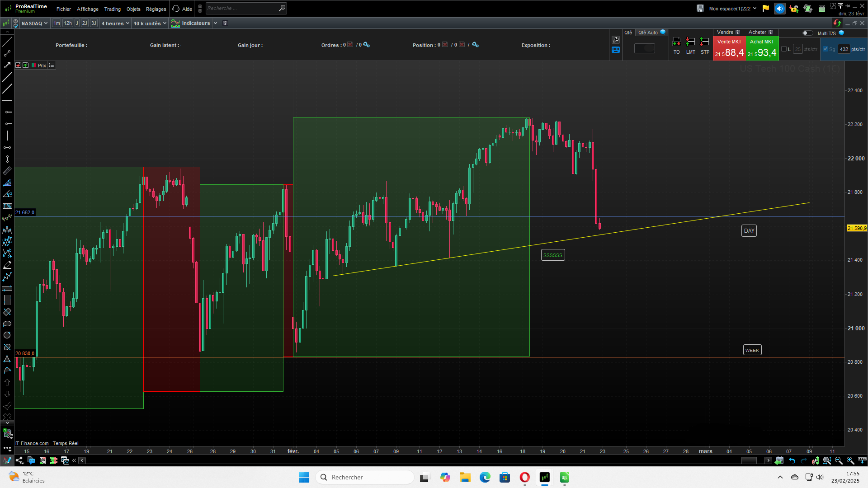The width and height of the screenshot is (868, 488).
Task: Click the blue keyboard shortcuts icon
Action: [616, 50]
